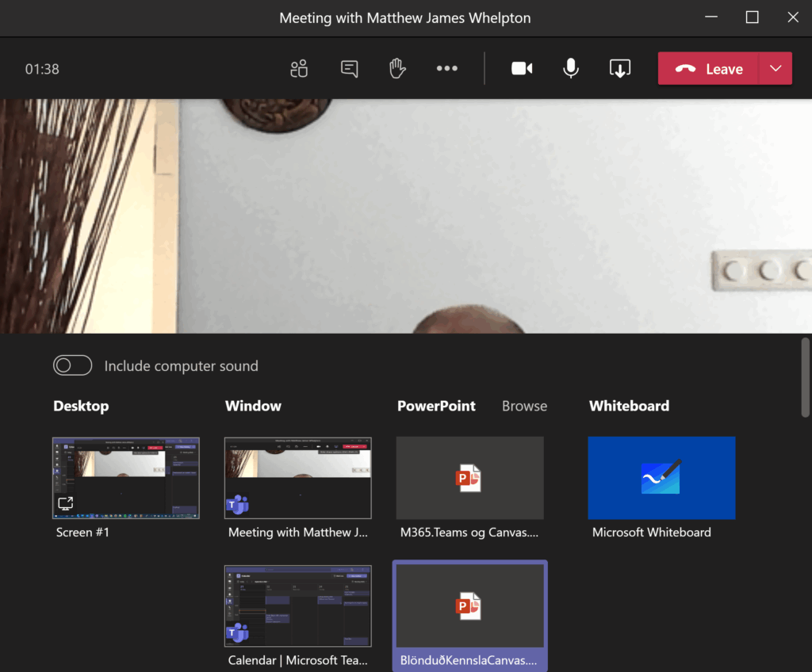
Task: Open the meeting chat conversation
Action: click(x=349, y=69)
